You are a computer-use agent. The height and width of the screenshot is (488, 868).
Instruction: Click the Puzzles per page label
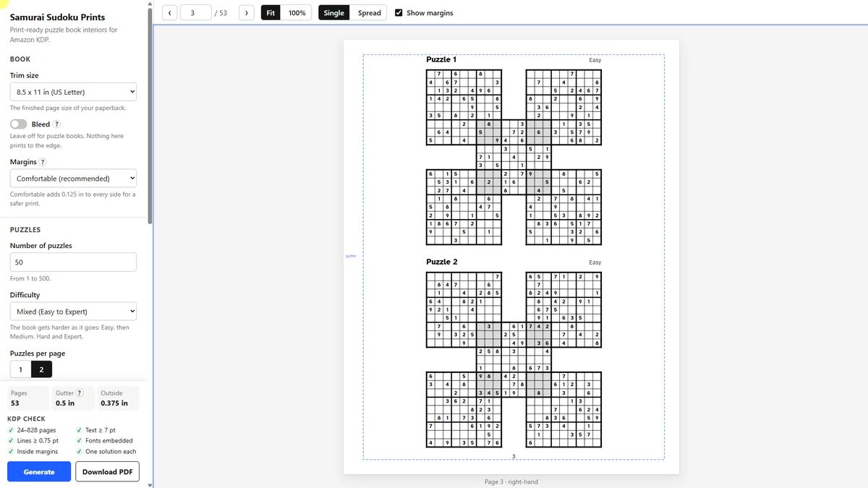coord(38,354)
